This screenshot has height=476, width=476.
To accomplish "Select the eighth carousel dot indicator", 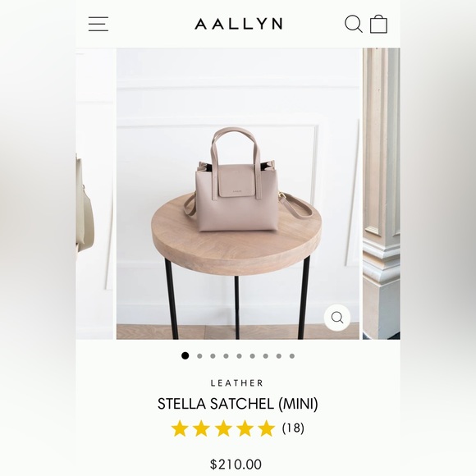I will click(x=279, y=356).
